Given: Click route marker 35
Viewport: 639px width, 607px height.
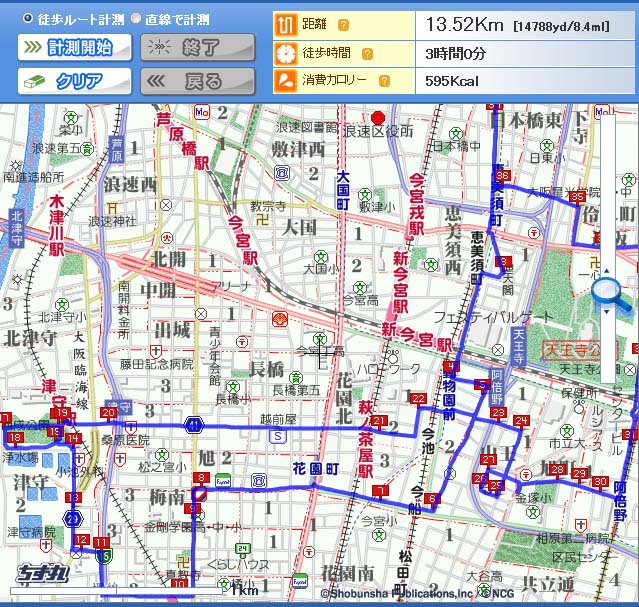Looking at the screenshot, I should click(x=577, y=196).
